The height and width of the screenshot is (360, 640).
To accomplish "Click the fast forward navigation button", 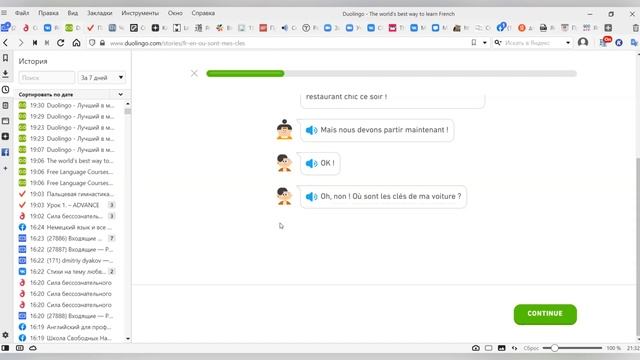I will [47, 42].
